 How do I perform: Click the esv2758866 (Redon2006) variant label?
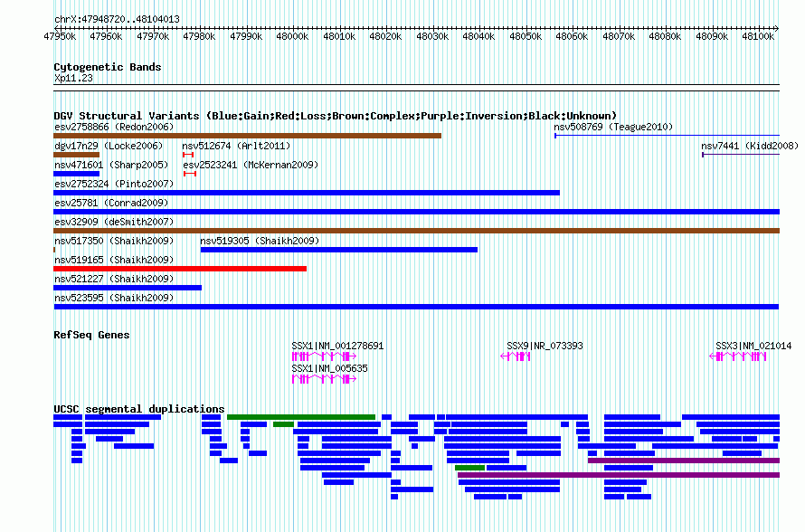point(114,127)
